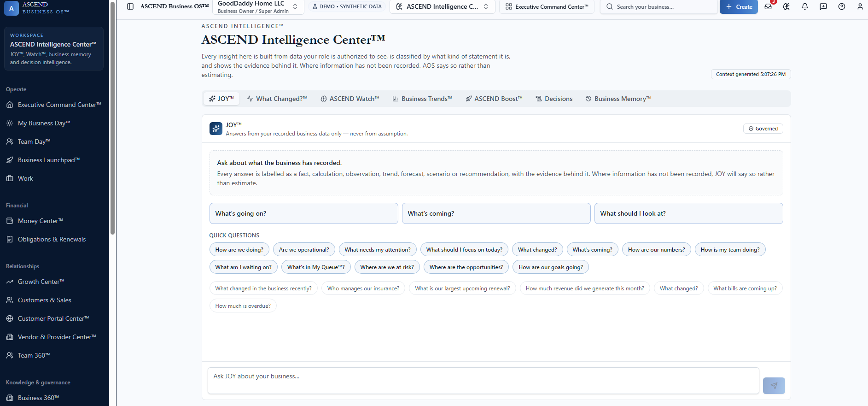868x406 pixels.
Task: Ask 'What should I focus on today?'
Action: pos(464,250)
